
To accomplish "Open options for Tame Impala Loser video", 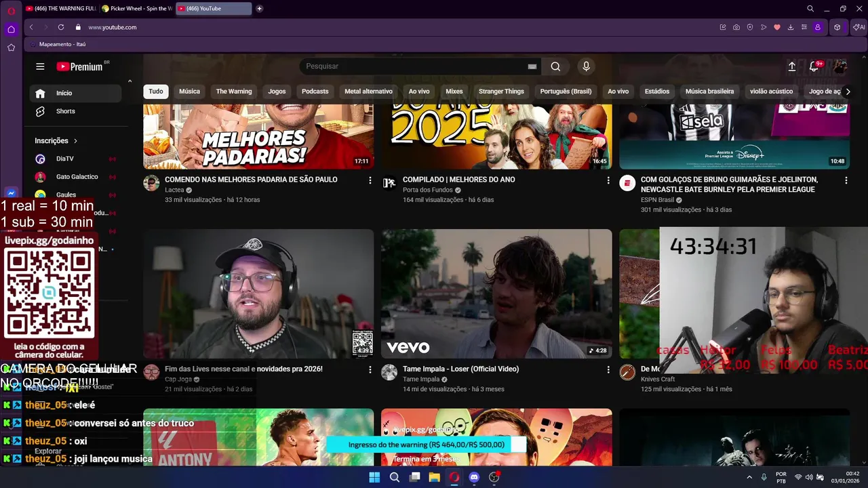I will click(608, 369).
